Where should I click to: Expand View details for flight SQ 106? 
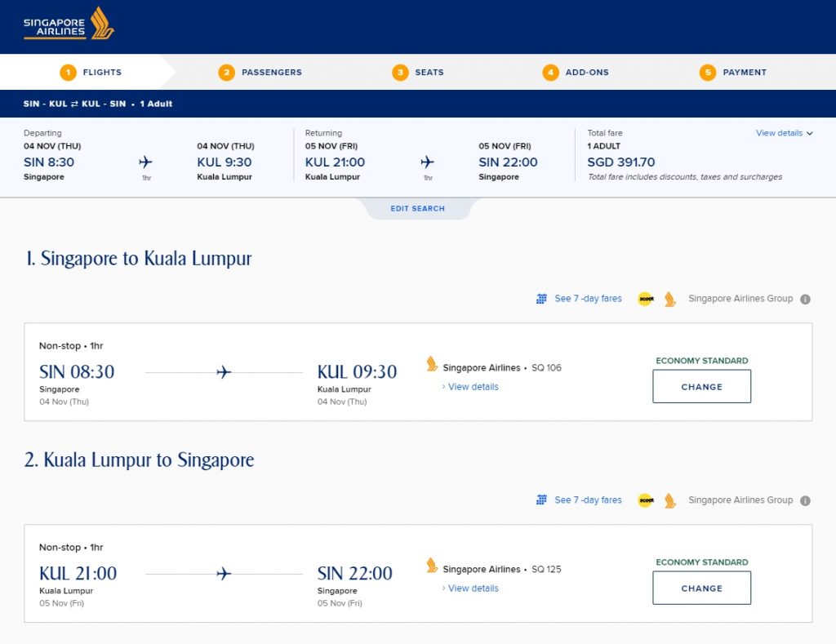pos(473,387)
